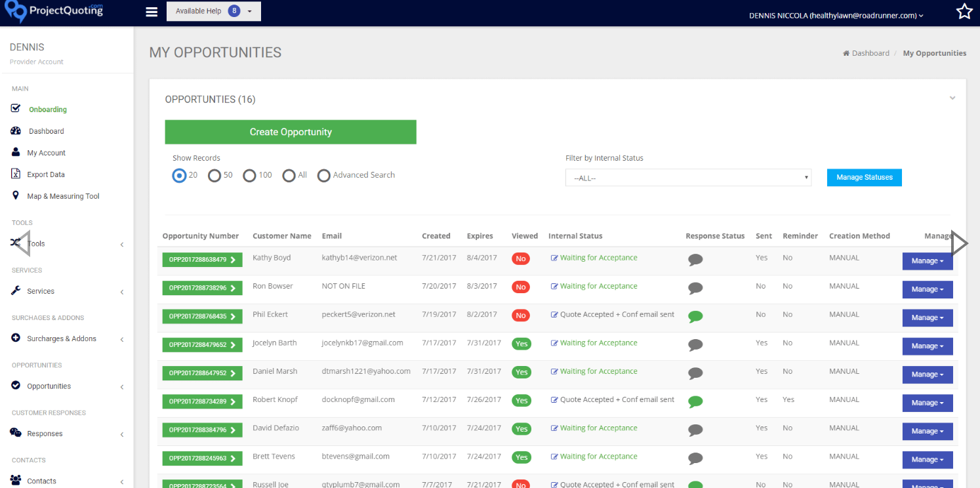Edit Ron Bowser's internal status icon
Image resolution: width=980 pixels, height=488 pixels.
pyautogui.click(x=554, y=287)
